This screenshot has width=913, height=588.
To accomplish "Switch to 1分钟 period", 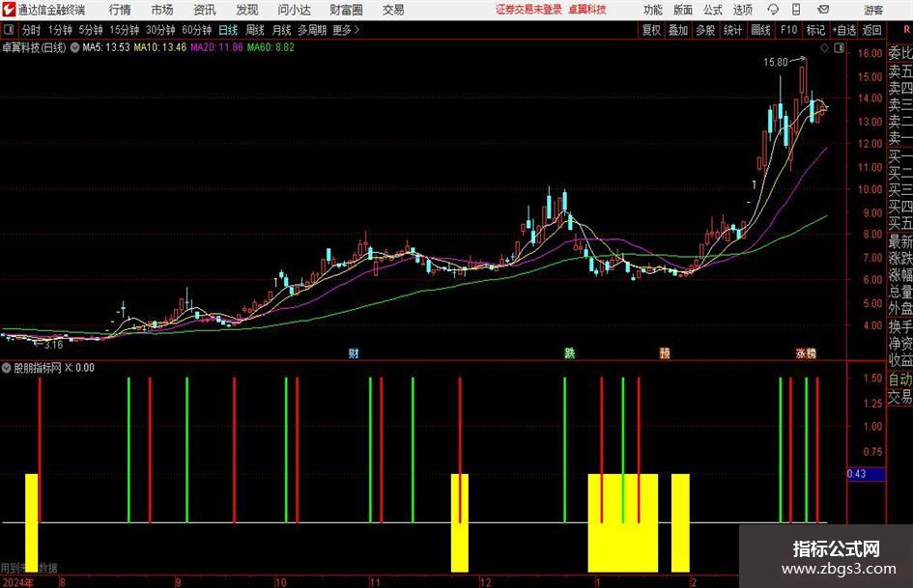I will (59, 30).
